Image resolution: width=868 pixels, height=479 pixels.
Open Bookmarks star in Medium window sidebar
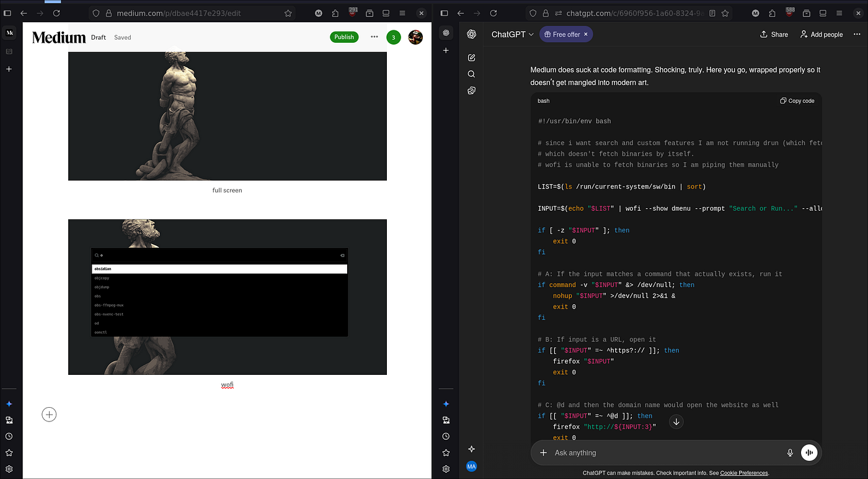(x=9, y=453)
